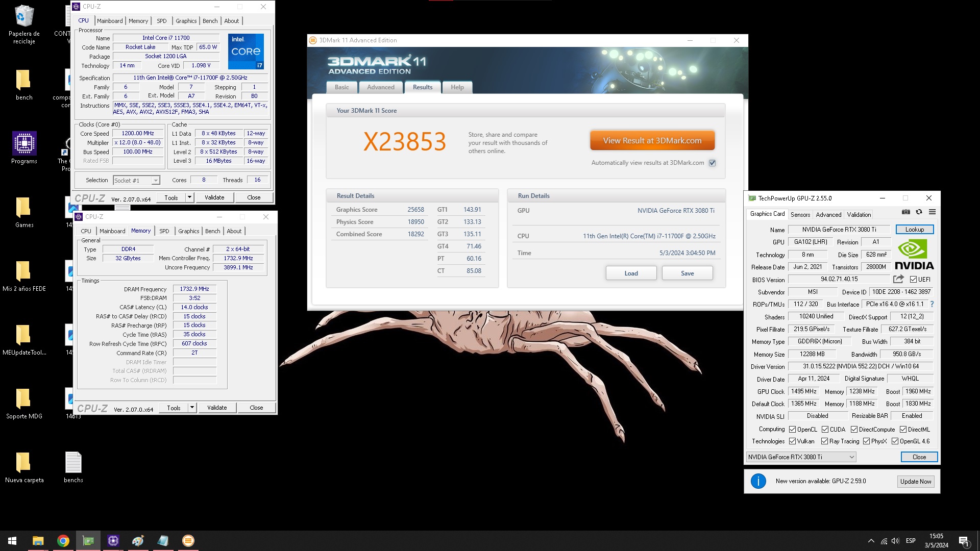
Task: Click the CPU-Z taskbar icon
Action: point(113,541)
